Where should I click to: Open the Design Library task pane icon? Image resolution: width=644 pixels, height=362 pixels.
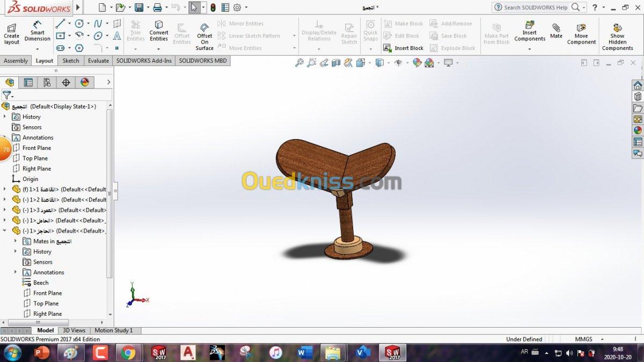click(x=638, y=97)
